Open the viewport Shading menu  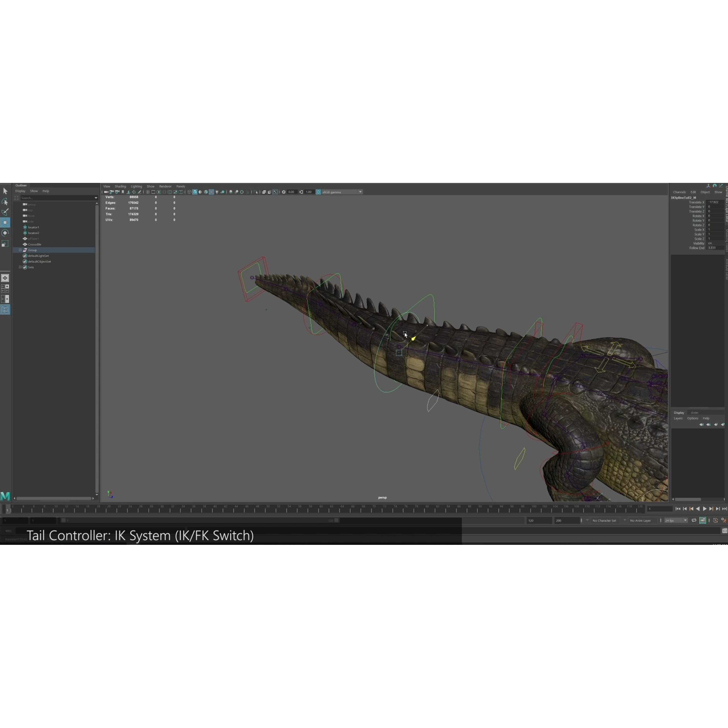[120, 186]
